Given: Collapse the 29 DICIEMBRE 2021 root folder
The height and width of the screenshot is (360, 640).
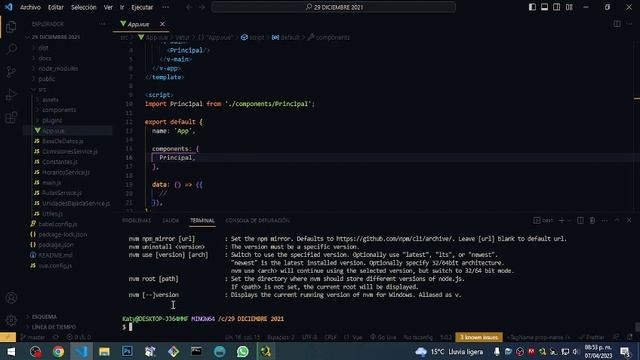Looking at the screenshot, I should [x=56, y=37].
